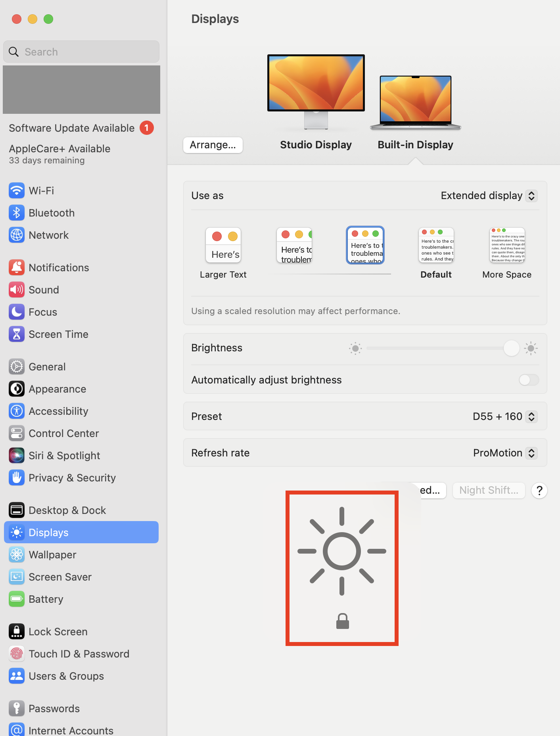560x736 pixels.
Task: Open the Control Center icon
Action: pos(17,433)
